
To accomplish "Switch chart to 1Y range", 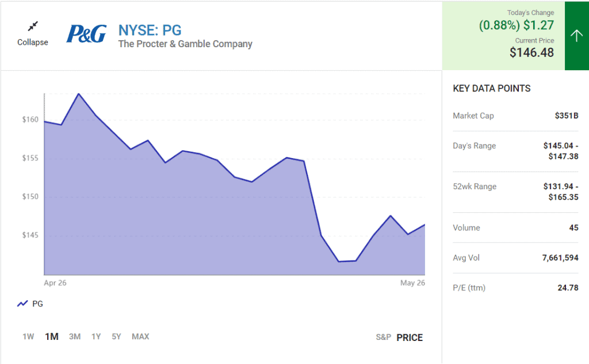I will point(96,336).
